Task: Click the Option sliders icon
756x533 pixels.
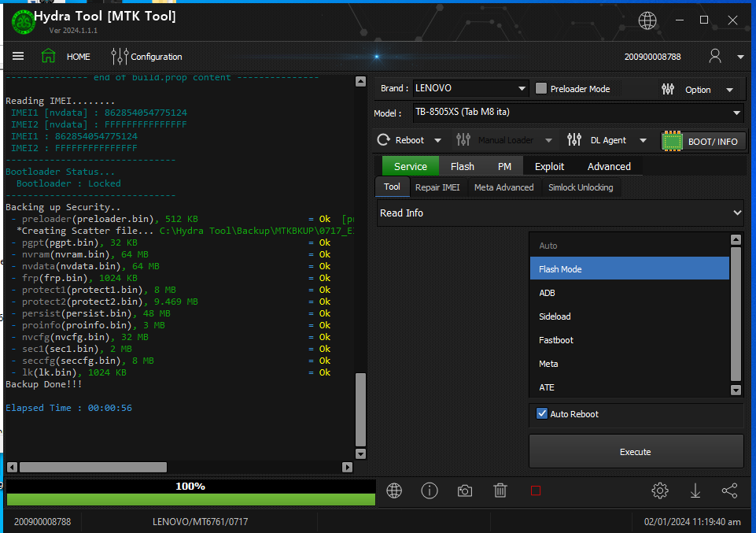Action: click(x=668, y=89)
